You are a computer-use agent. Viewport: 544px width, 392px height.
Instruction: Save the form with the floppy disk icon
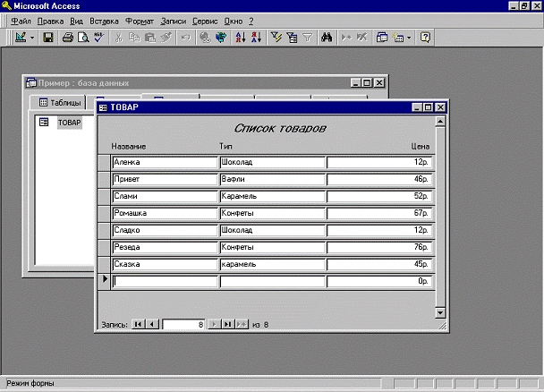pos(48,38)
